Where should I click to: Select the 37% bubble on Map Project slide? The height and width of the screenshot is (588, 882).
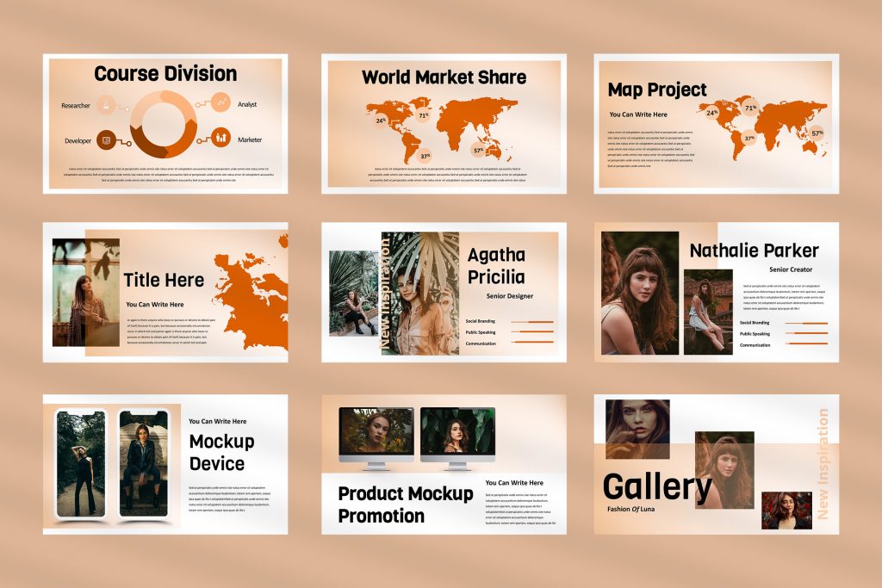click(749, 138)
